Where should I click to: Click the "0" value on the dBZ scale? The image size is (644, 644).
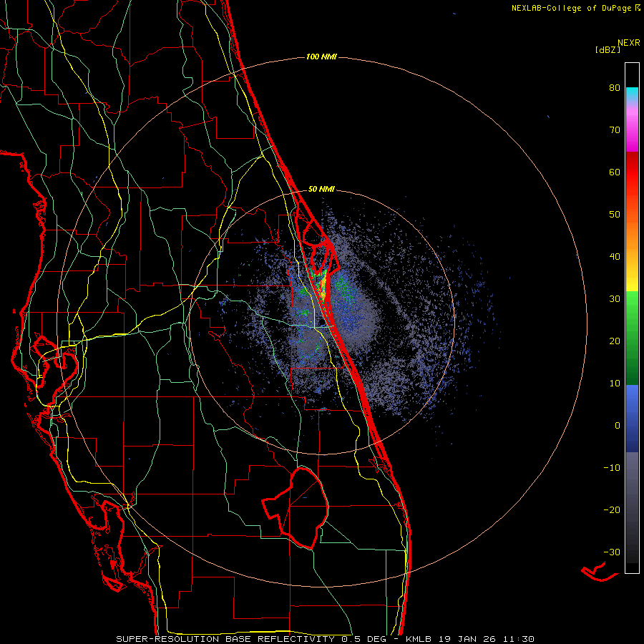[x=618, y=426]
